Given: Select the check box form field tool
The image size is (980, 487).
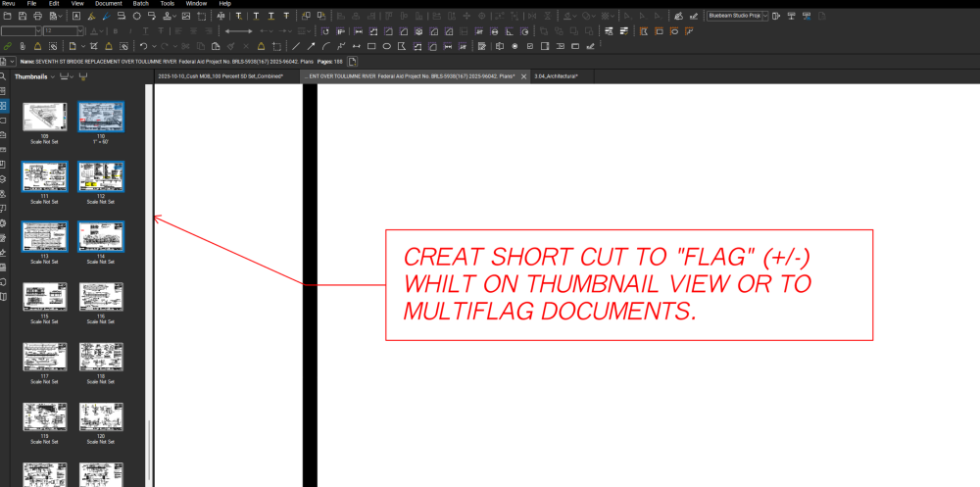Looking at the screenshot, I should pyautogui.click(x=529, y=46).
